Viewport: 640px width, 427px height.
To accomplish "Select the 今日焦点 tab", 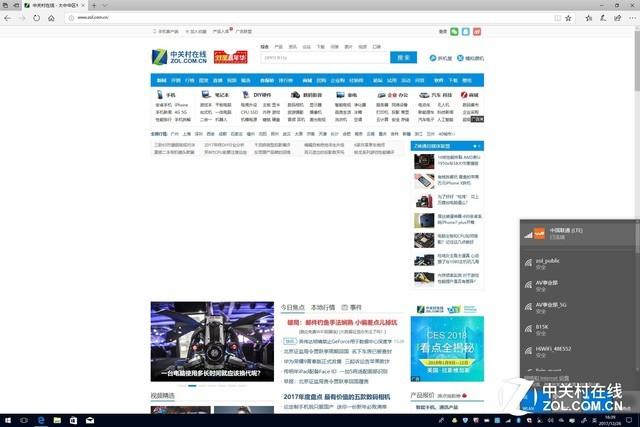I will point(293,307).
